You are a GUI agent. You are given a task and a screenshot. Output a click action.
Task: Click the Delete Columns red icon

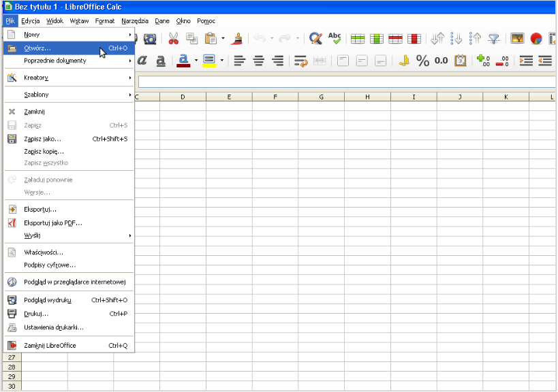(414, 38)
